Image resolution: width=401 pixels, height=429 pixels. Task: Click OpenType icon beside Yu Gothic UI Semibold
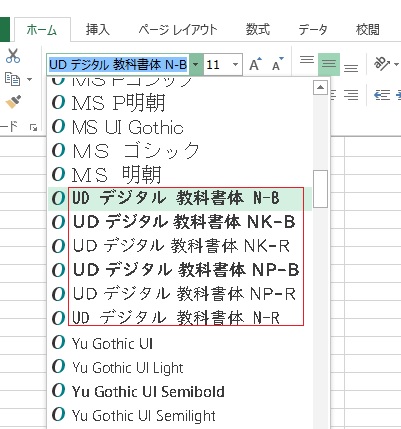tap(58, 390)
